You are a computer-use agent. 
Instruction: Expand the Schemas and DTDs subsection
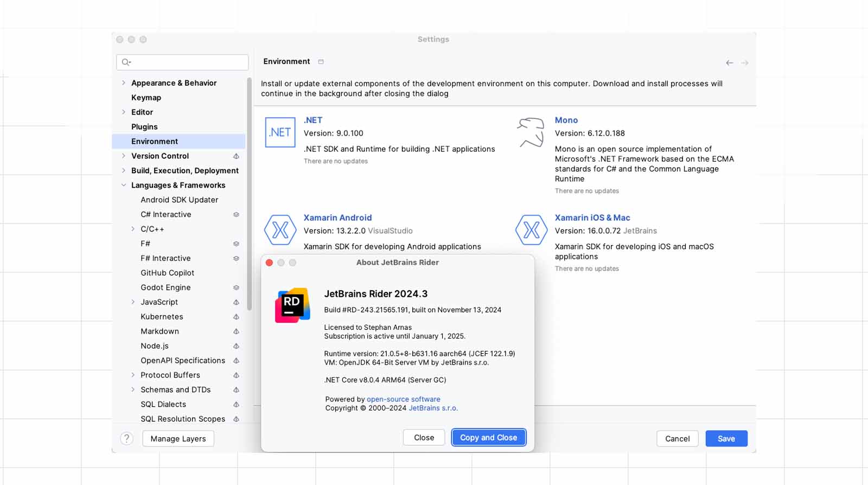tap(133, 390)
